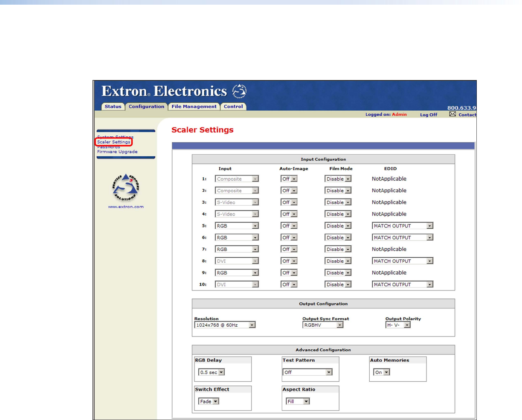Open the Test Pattern dropdown

point(307,372)
